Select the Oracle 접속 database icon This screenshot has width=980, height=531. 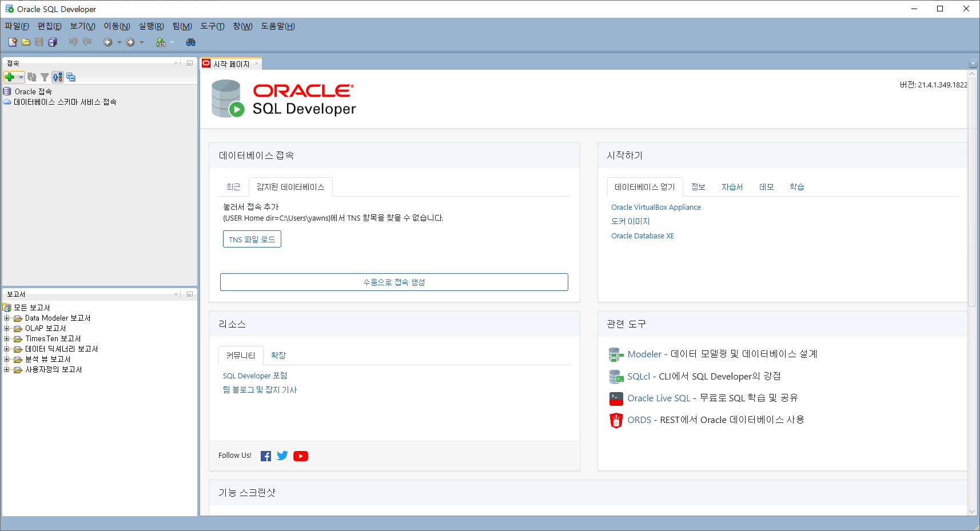point(7,91)
